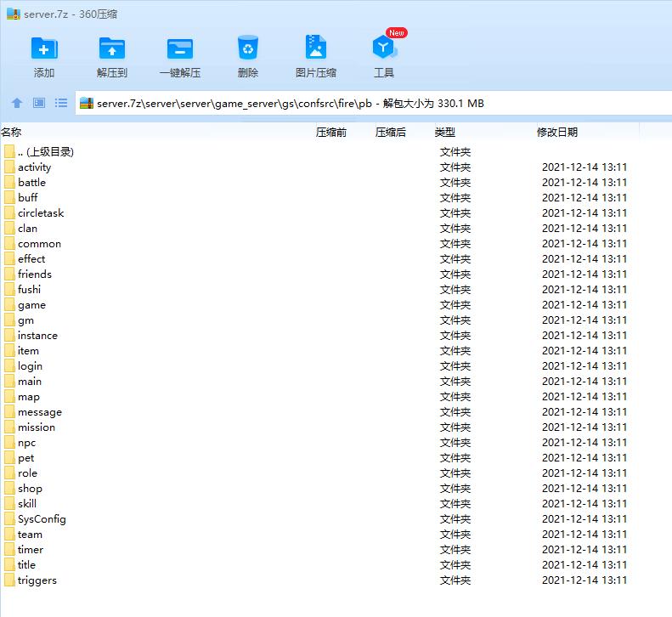
Task: Click the Extract To (解压到) icon
Action: pyautogui.click(x=111, y=48)
